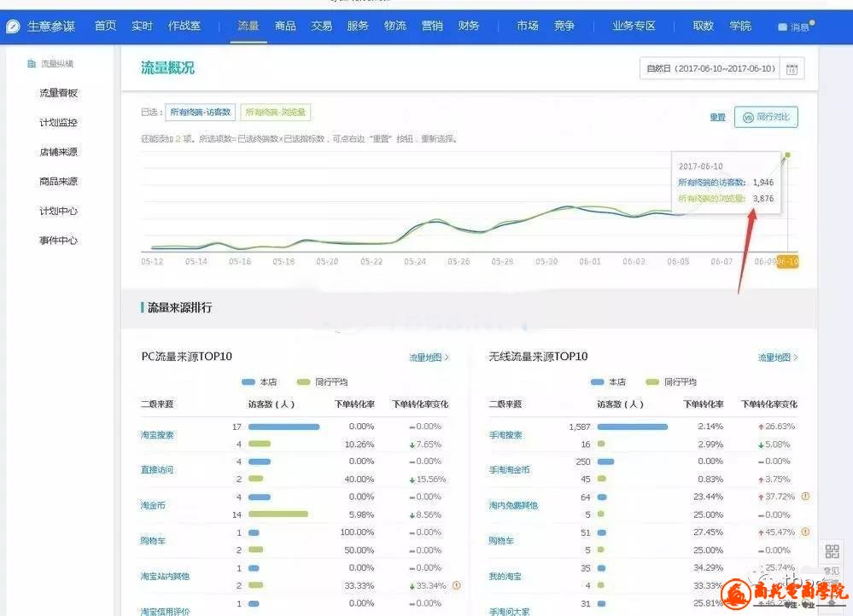853x616 pixels.
Task: Open the 市场 nav tab
Action: point(528,26)
